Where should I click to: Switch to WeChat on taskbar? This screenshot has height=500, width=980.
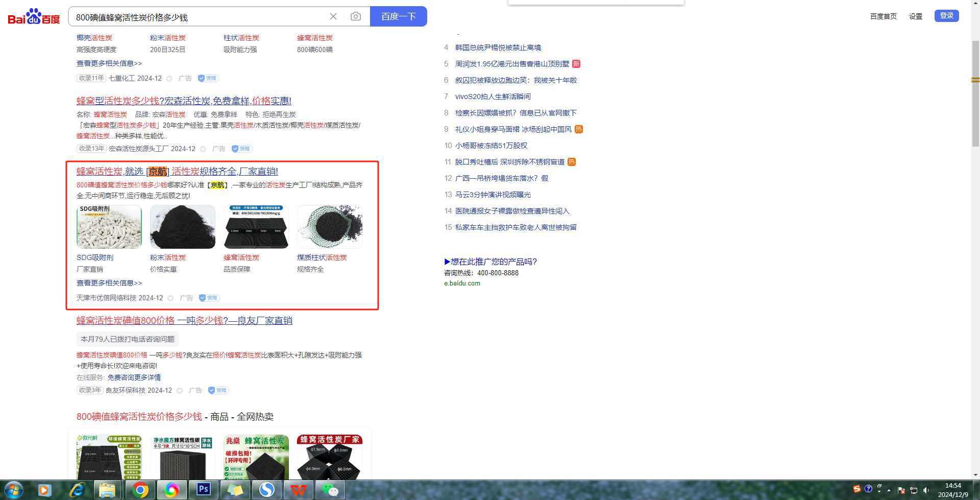(x=330, y=490)
